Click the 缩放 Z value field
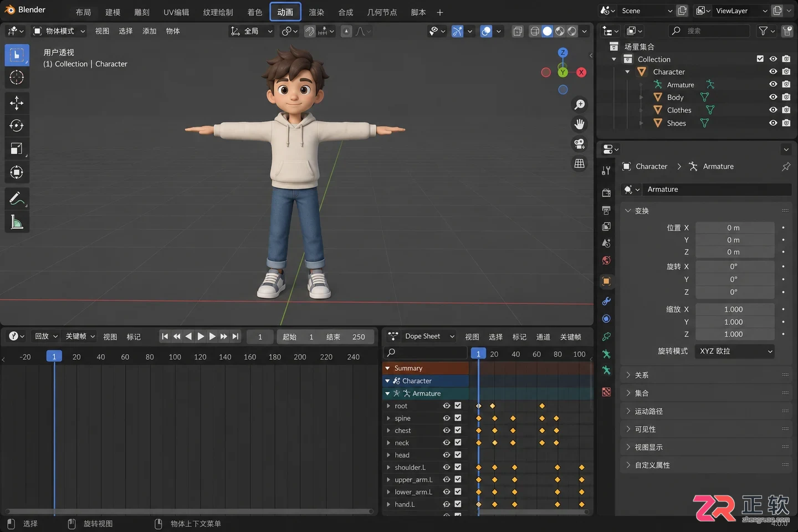This screenshot has height=532, width=798. pos(735,334)
